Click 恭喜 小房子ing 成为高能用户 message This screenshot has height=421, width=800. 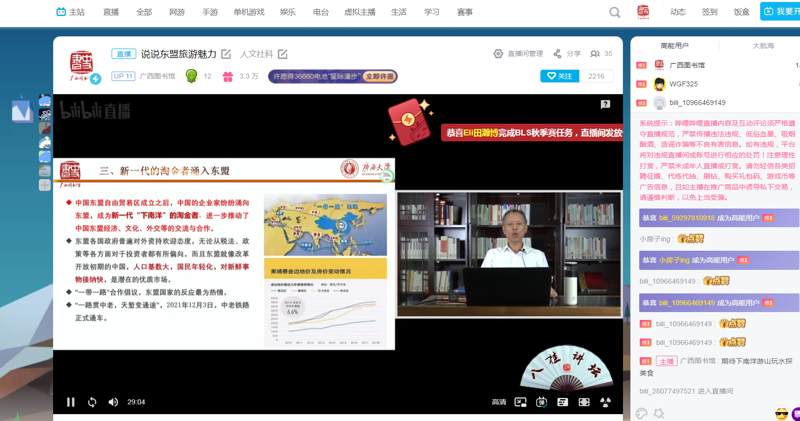(x=718, y=260)
